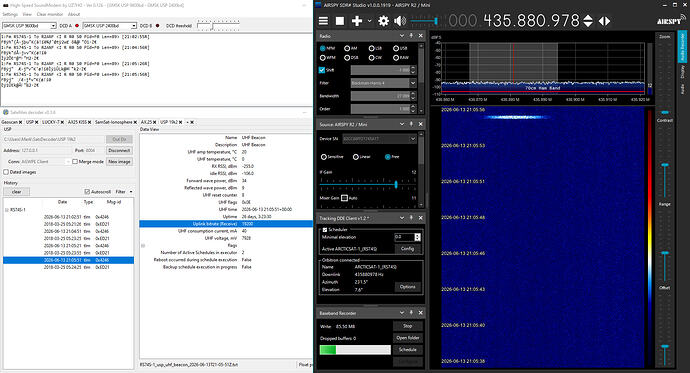Click Config in Tracking DDE Client

(407, 249)
